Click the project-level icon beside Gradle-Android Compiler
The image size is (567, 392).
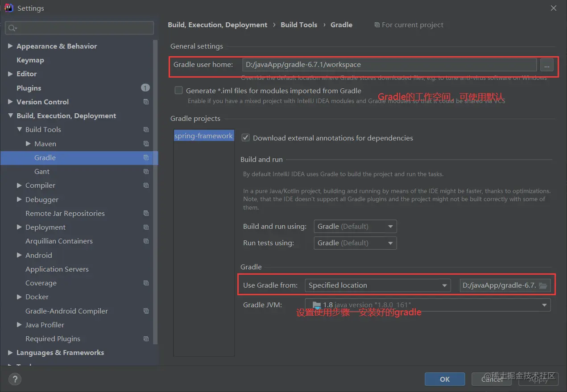point(146,311)
